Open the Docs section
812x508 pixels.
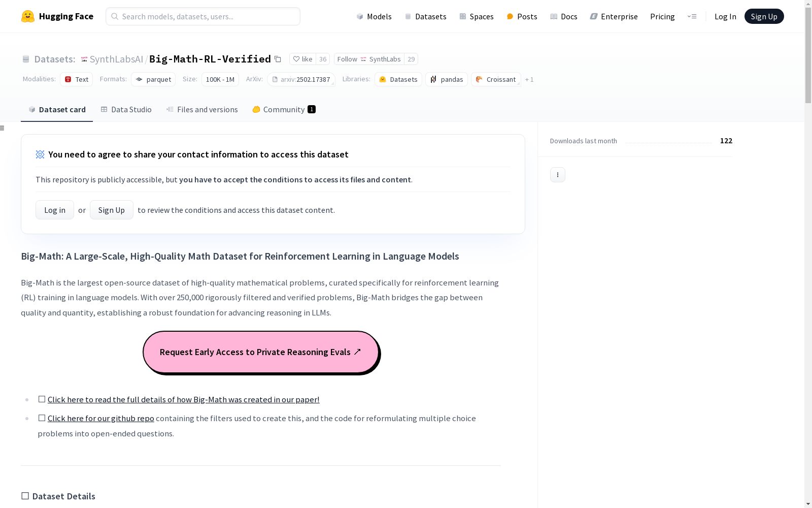point(564,16)
